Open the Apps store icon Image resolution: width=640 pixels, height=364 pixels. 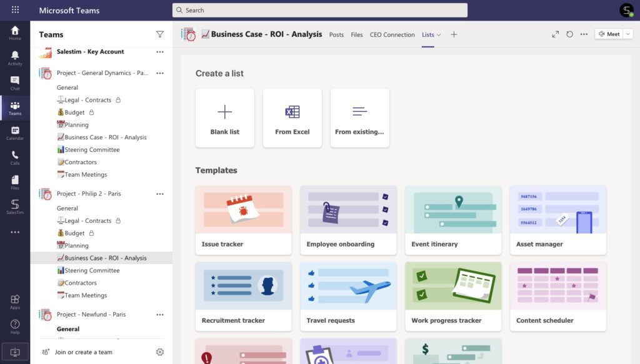pos(15,302)
